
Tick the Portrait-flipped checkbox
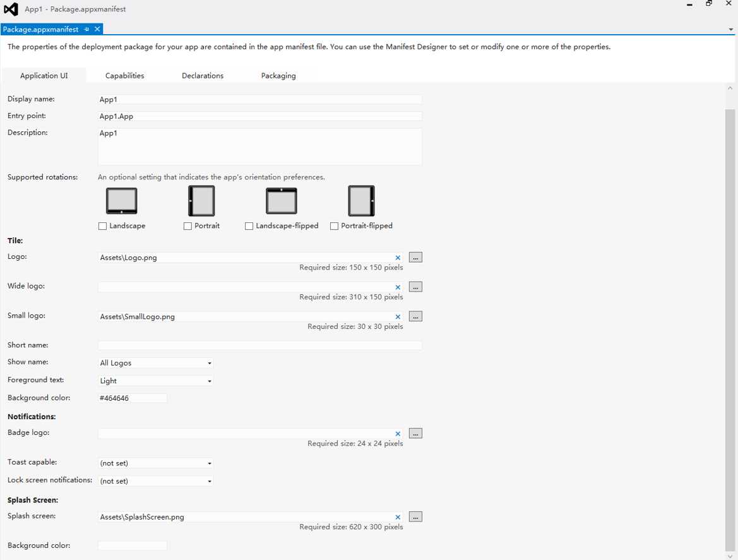pos(334,226)
